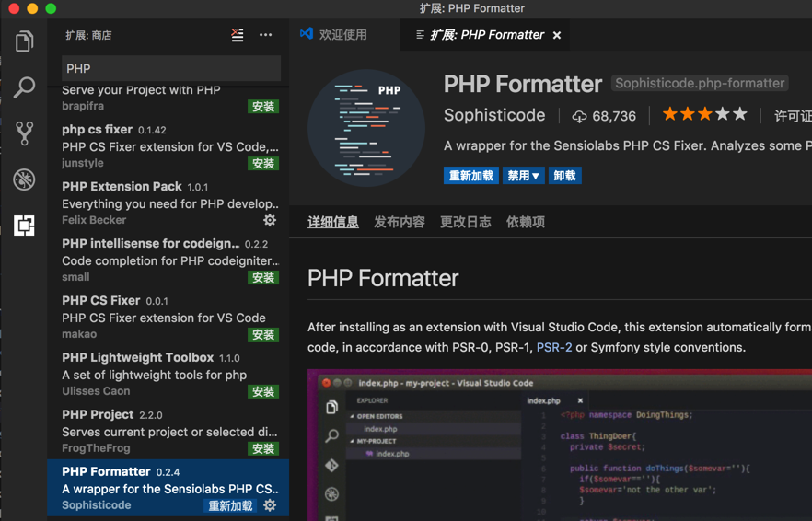Click the gear icon for PHP Extension Pack
Image resolution: width=812 pixels, height=521 pixels.
coord(270,220)
